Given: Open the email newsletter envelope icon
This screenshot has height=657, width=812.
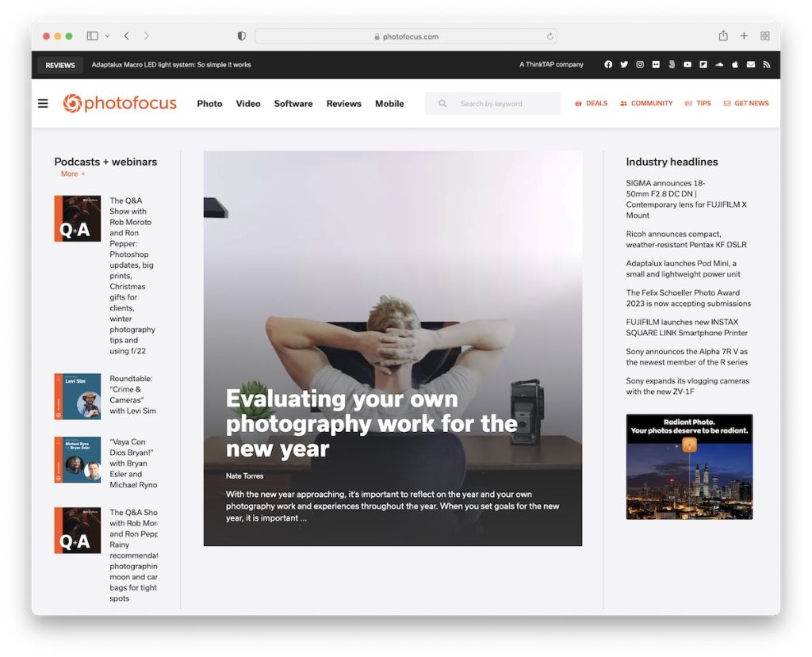Looking at the screenshot, I should tap(750, 65).
